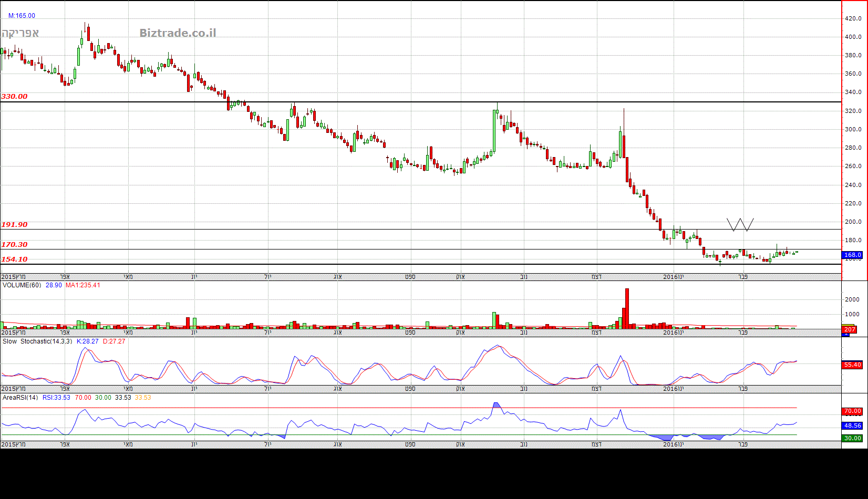Click the VOLUME(60) indicator label
Screen dimensions: 868x499
[22, 285]
